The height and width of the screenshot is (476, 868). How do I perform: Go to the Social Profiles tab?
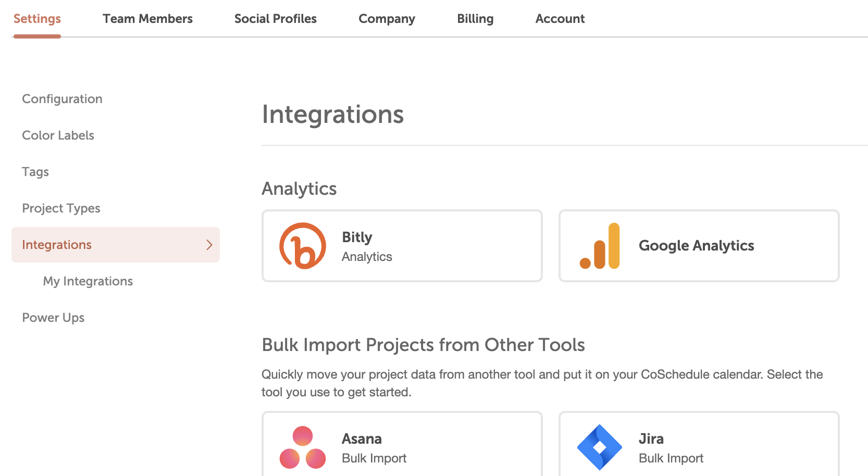276,19
